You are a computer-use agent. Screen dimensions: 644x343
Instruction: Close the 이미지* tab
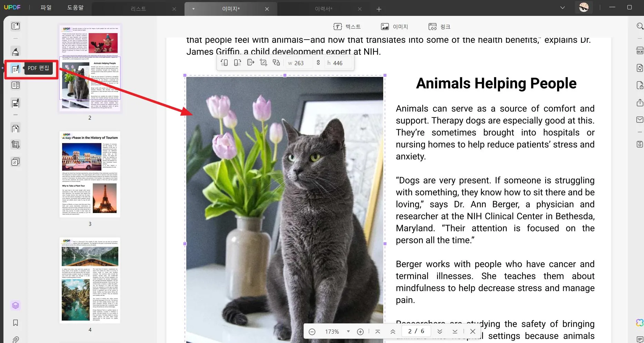pyautogui.click(x=267, y=9)
